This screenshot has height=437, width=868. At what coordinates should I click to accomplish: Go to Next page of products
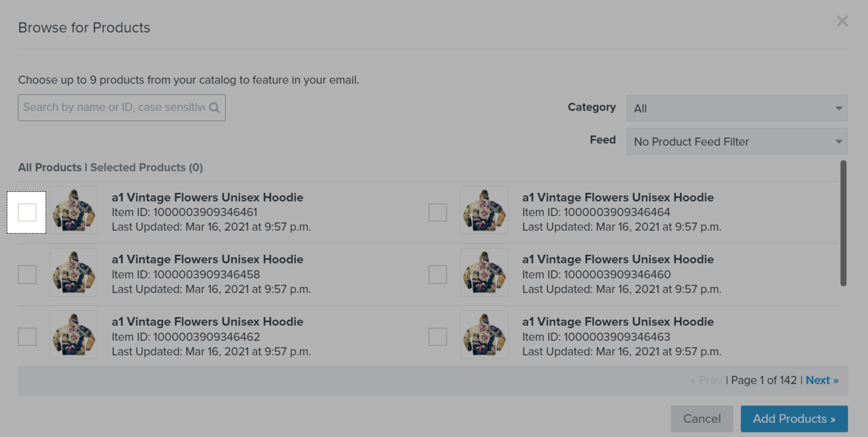pyautogui.click(x=822, y=380)
